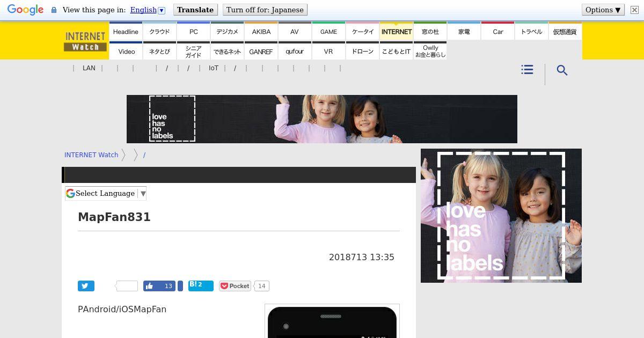Select the INTERNET tab
644x338 pixels.
coord(396,31)
